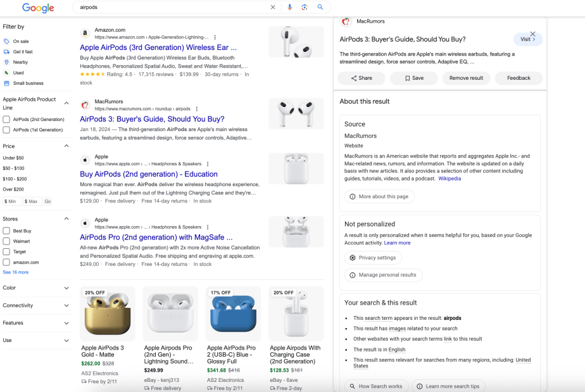Type a minimum price in the Min field
The height and width of the screenshot is (392, 585).
click(13, 201)
